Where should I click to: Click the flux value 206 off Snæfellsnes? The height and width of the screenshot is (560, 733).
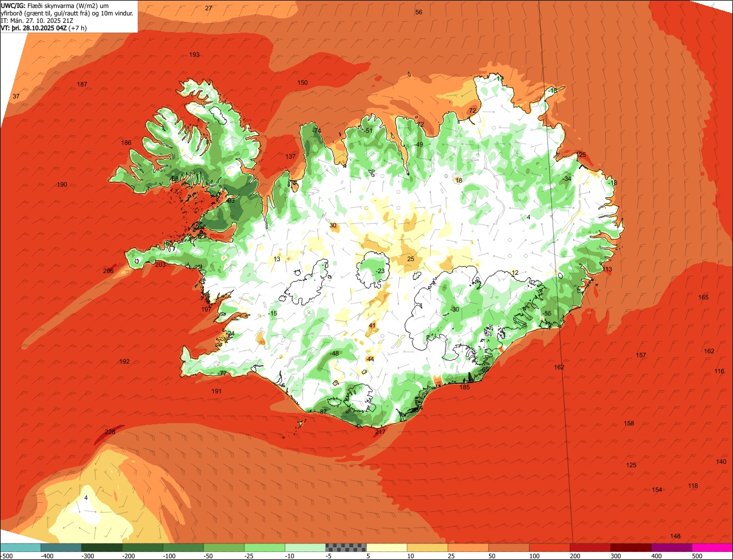pos(108,271)
